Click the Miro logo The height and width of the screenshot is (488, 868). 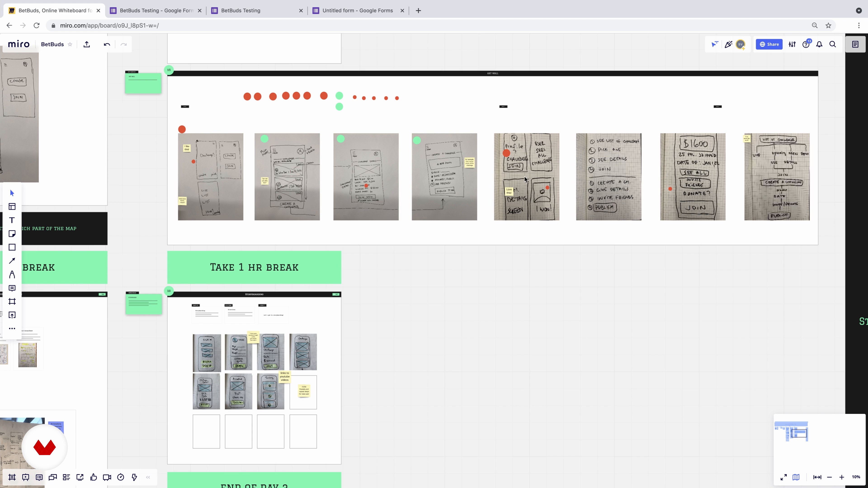[x=19, y=44]
